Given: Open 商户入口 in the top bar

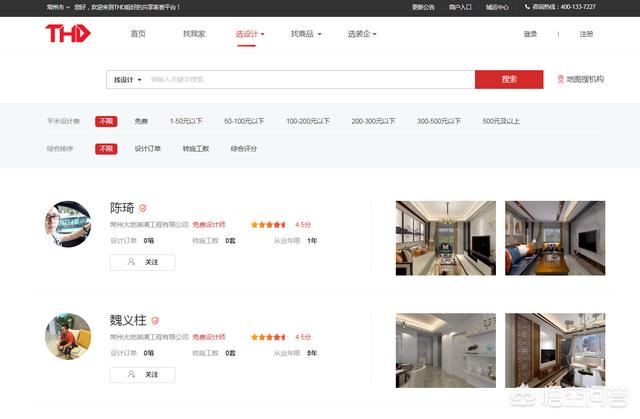Looking at the screenshot, I should tap(460, 7).
